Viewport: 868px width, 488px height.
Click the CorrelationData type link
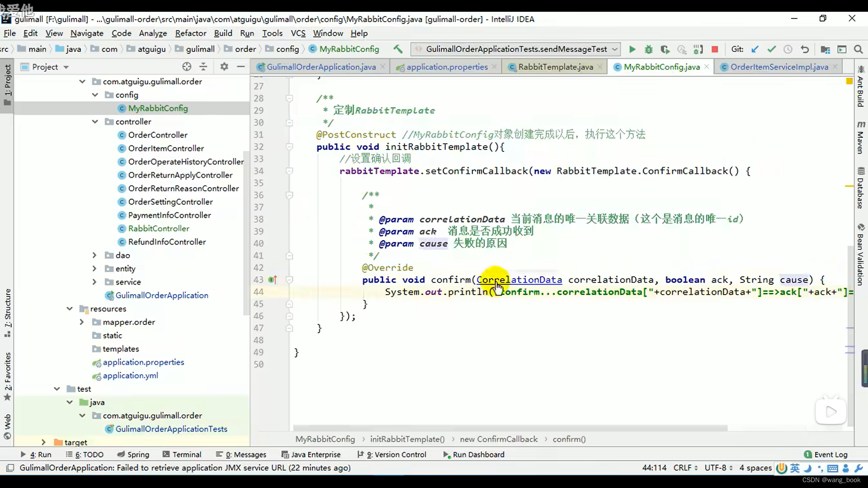coord(519,280)
